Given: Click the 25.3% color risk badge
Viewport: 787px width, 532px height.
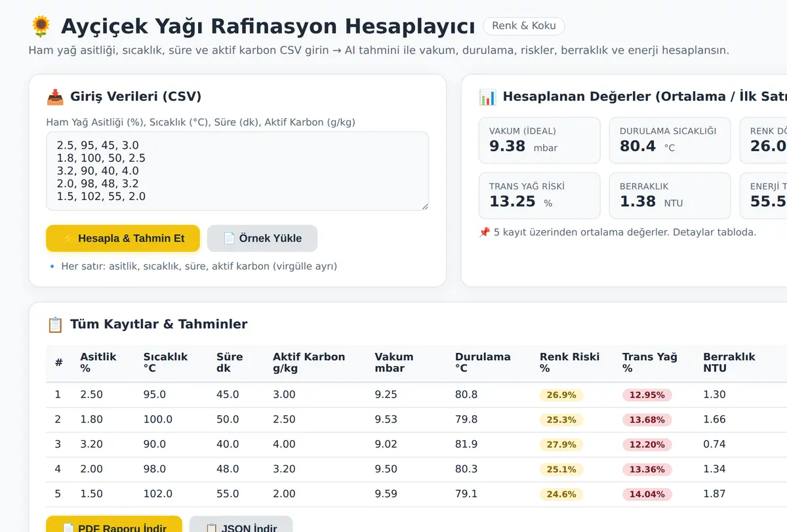Looking at the screenshot, I should click(561, 420).
